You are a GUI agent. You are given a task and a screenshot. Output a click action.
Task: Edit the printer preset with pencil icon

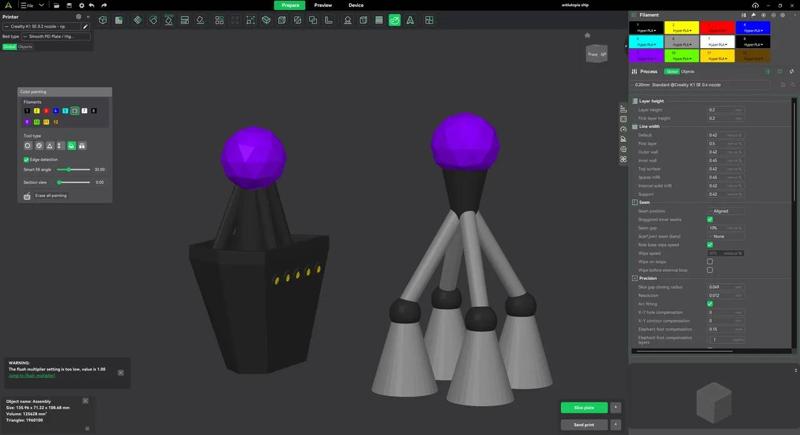85,27
